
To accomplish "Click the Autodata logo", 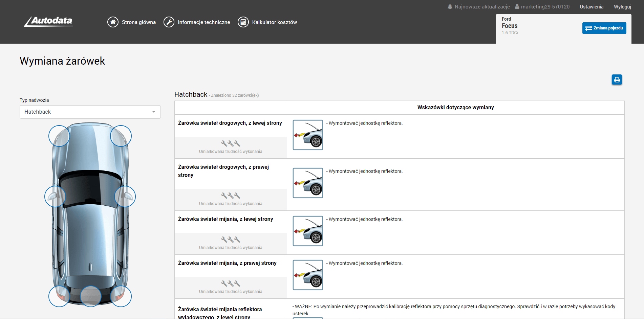I will [x=48, y=22].
